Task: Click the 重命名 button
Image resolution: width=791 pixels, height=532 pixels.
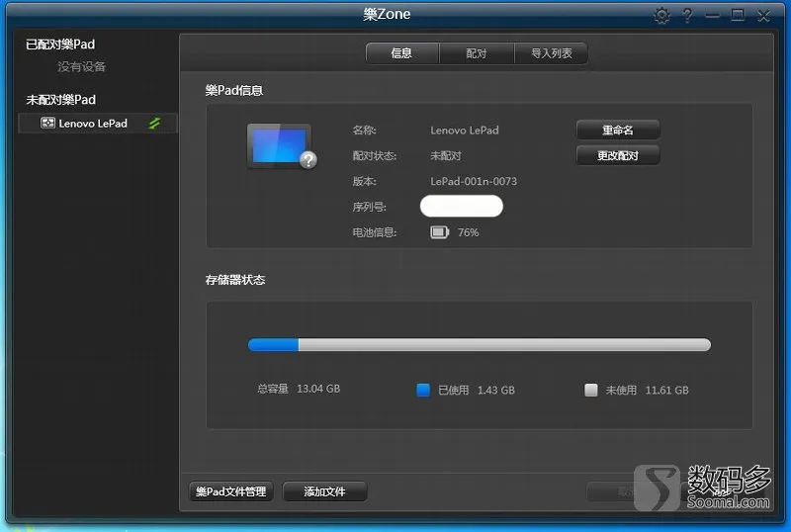Action: point(618,130)
